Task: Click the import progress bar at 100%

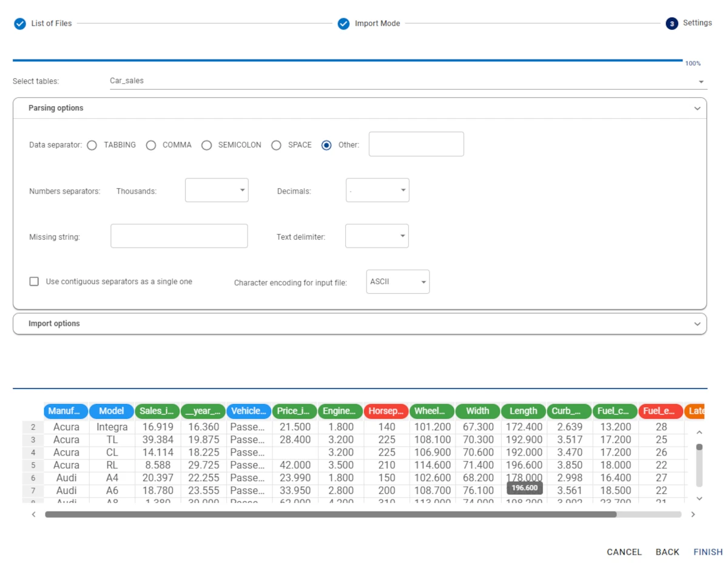Action: coord(348,60)
